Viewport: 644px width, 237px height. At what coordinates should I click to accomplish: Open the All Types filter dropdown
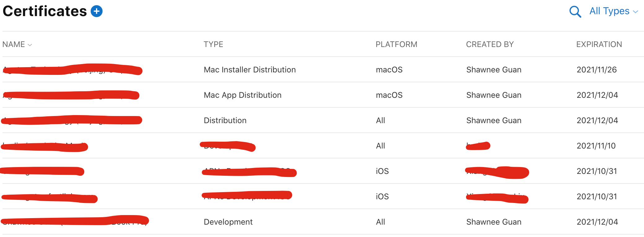coord(609,11)
